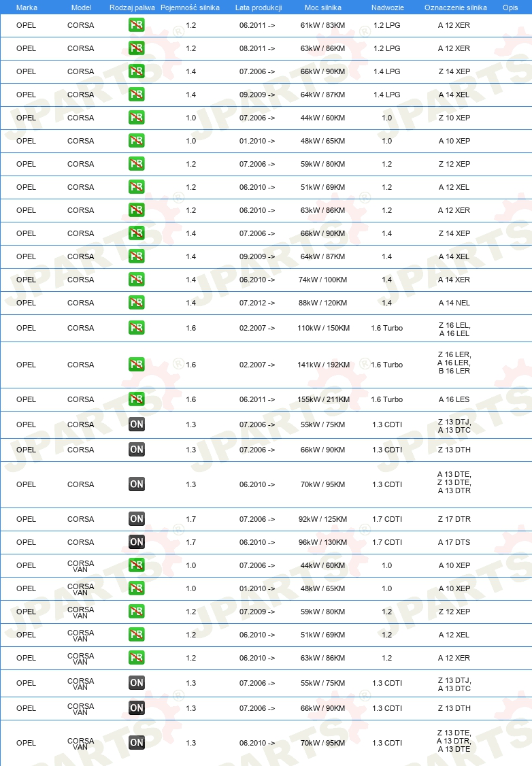Select the 96kW / 130KM cell
Image resolution: width=532 pixels, height=766 pixels.
(322, 542)
